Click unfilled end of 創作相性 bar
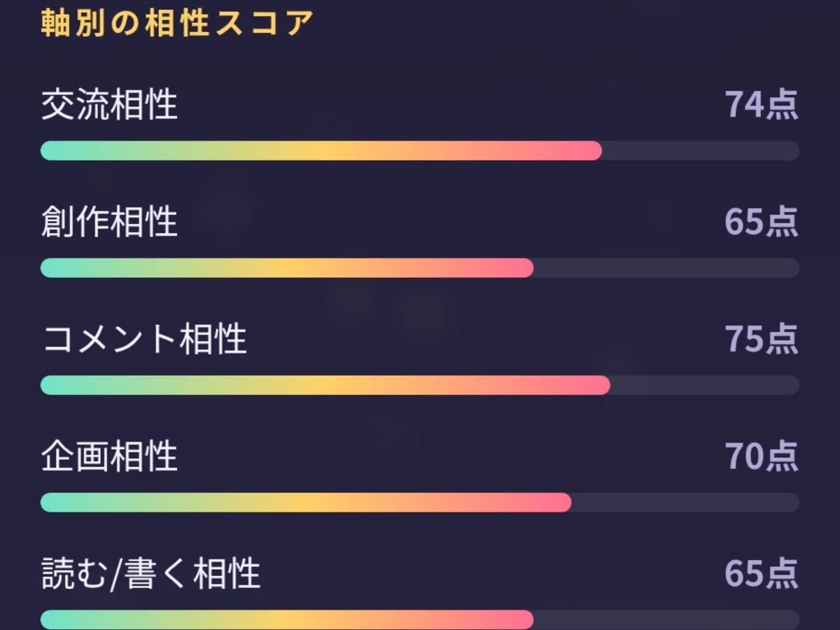The image size is (840, 630). 666,268
